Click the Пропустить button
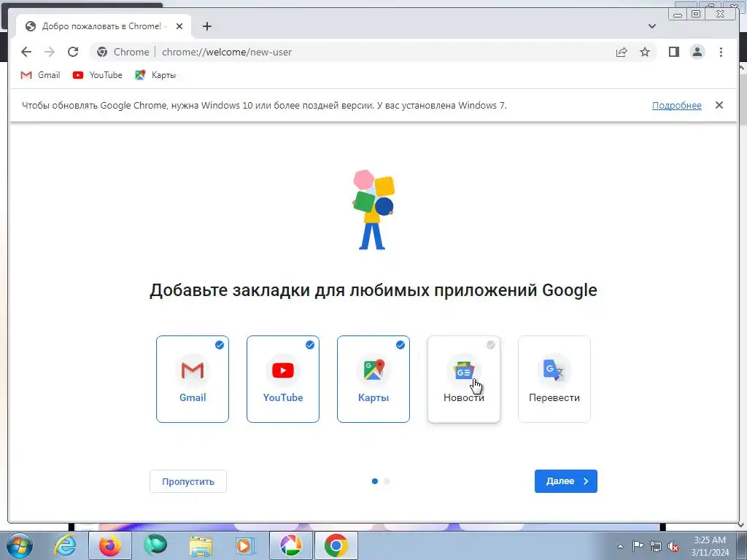 coord(188,481)
